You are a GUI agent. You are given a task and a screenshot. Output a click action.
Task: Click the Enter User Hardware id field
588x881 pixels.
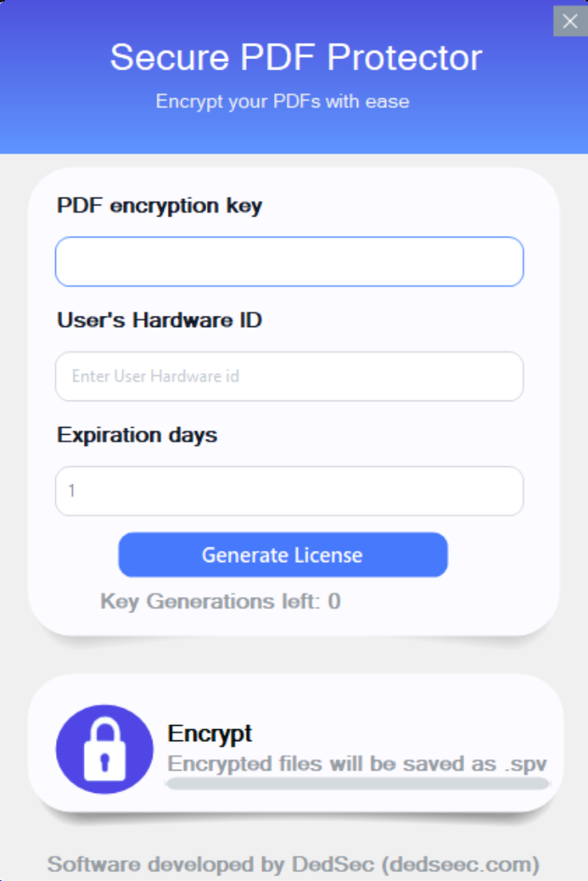(289, 377)
